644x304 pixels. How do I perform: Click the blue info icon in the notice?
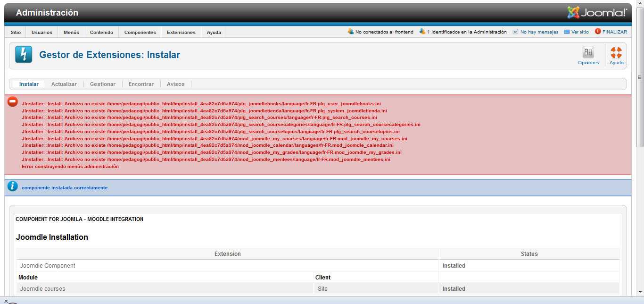[13, 187]
